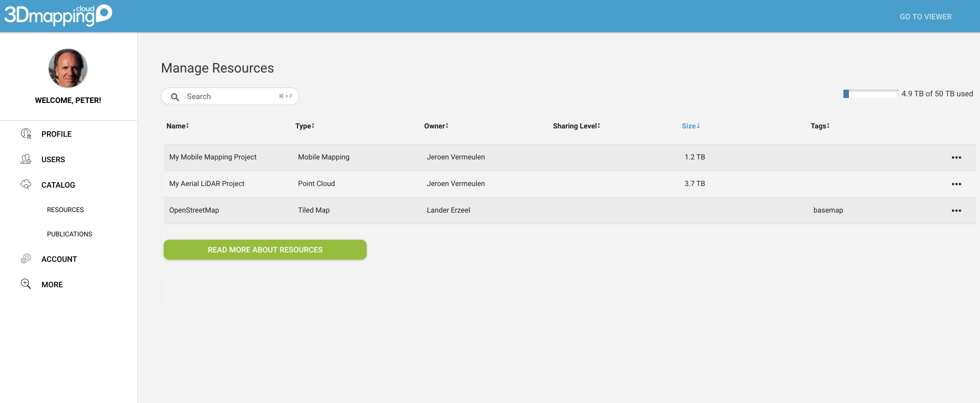This screenshot has width=980, height=403.
Task: Open the Publications submenu item
Action: click(70, 234)
